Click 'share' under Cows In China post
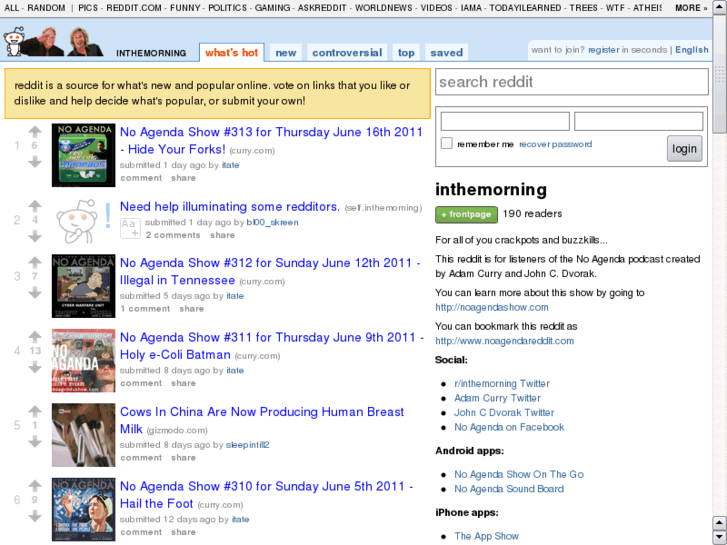The image size is (727, 545). (183, 458)
